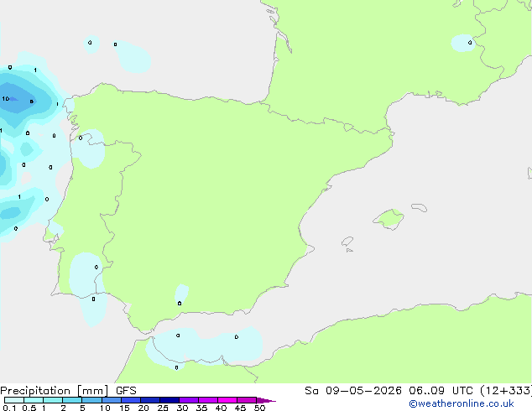Click the '0.1' legend scale label
This screenshot has width=532, height=411.
point(9,408)
